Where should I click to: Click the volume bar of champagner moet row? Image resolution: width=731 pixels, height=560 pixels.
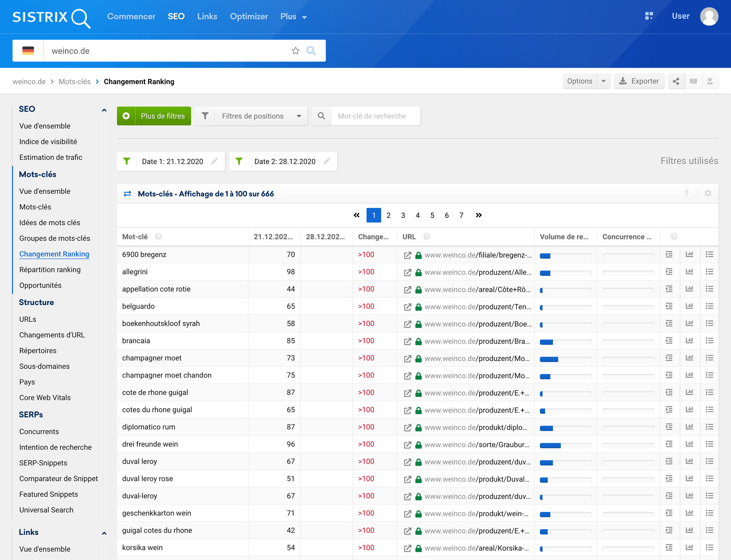565,359
